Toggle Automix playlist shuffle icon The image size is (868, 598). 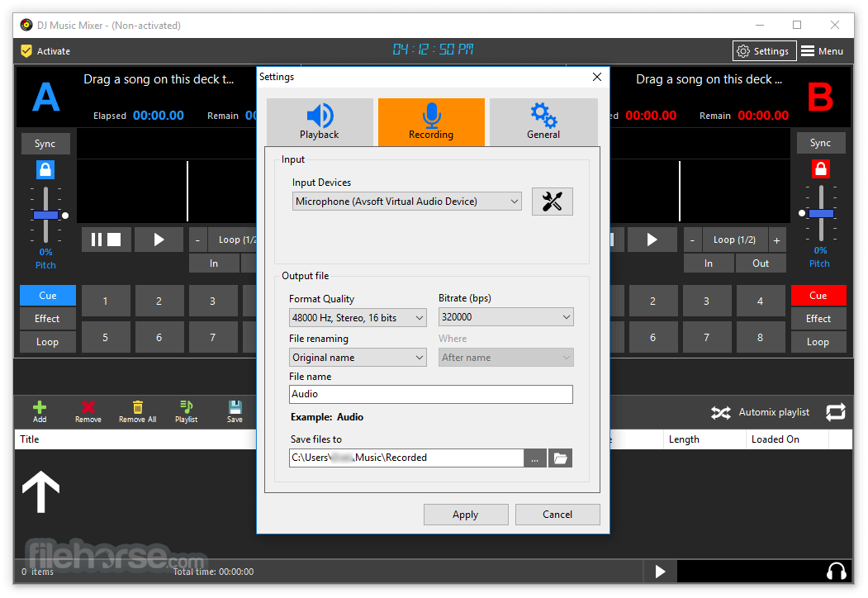721,412
